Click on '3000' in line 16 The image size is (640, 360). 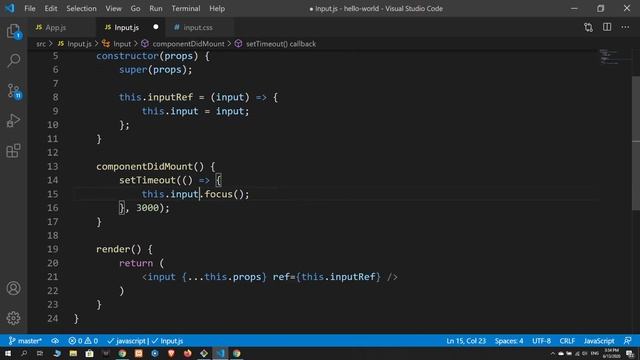[147, 208]
